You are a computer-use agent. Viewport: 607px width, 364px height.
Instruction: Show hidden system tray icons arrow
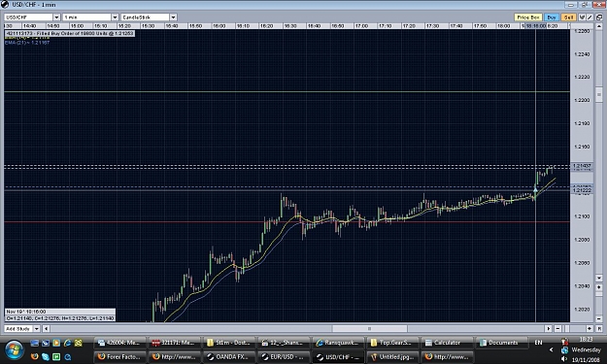[552, 349]
